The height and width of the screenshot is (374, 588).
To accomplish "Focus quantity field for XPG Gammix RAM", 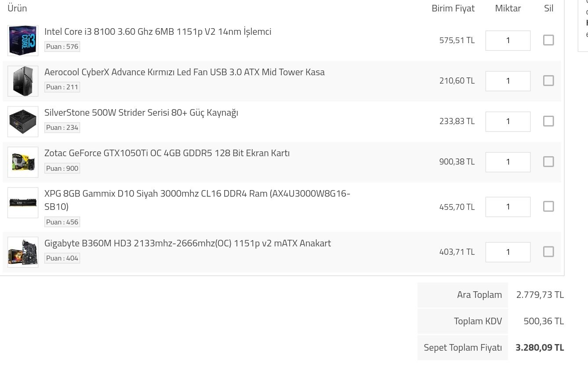I will 508,207.
